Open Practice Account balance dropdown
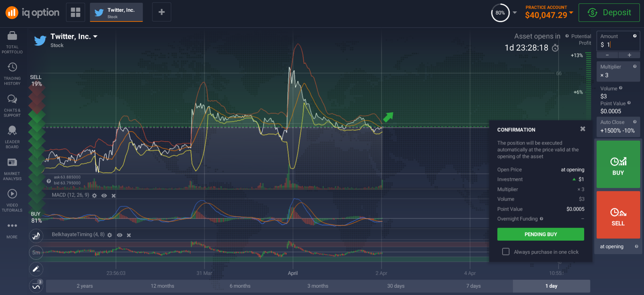This screenshot has width=644, height=295. point(571,13)
